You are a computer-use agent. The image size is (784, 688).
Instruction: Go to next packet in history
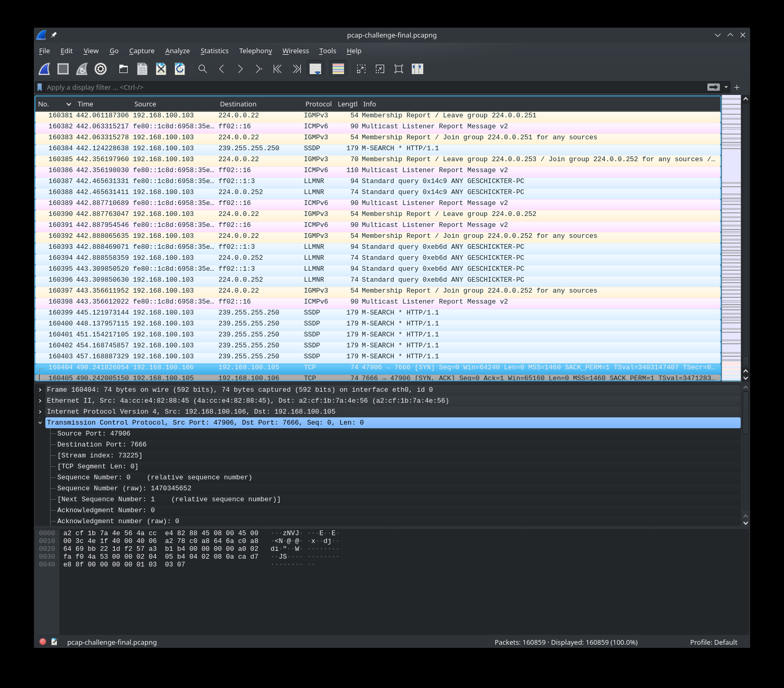(240, 69)
